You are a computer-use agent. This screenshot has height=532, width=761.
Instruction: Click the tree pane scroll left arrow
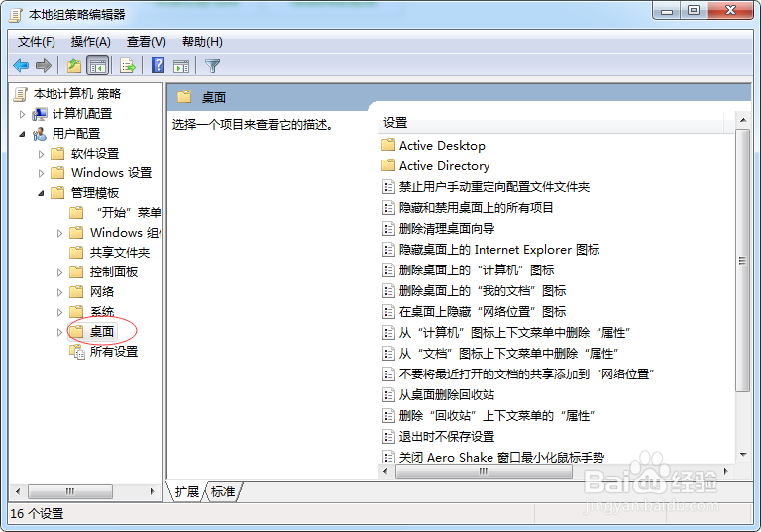(18, 492)
